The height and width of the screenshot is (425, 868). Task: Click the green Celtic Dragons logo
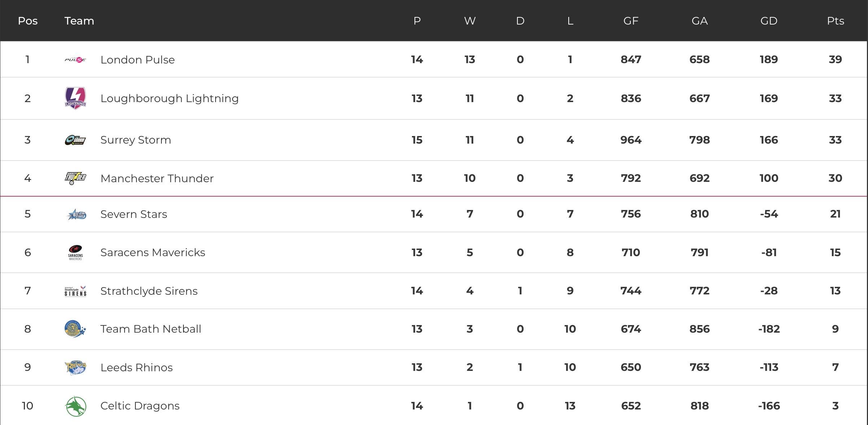pyautogui.click(x=75, y=406)
